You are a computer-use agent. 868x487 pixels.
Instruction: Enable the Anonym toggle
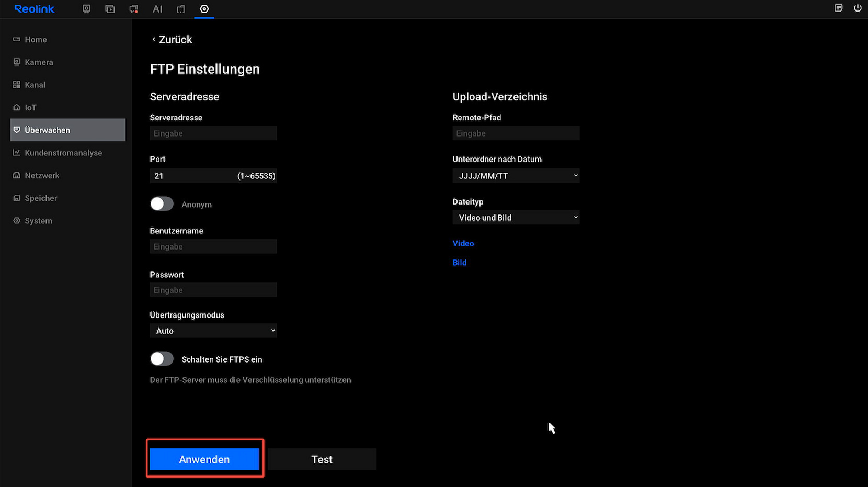pos(162,203)
